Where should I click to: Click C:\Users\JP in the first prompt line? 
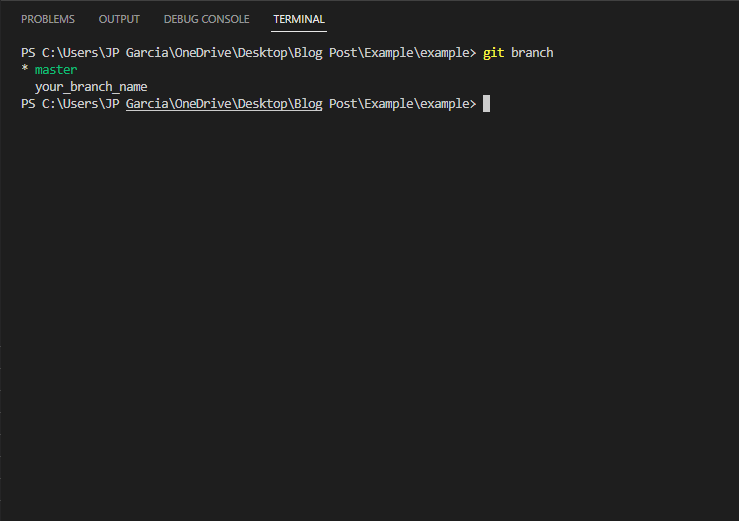81,53
